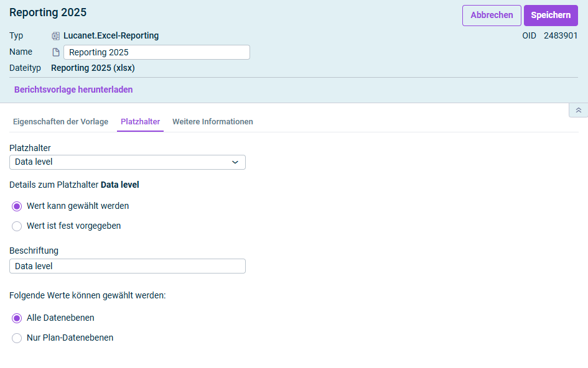Choose 'Nur Plan-Datenebenen' radio button
This screenshot has width=588, height=368.
(17, 338)
